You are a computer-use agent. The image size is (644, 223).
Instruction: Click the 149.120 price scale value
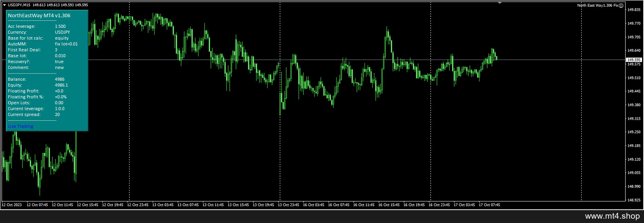634,160
